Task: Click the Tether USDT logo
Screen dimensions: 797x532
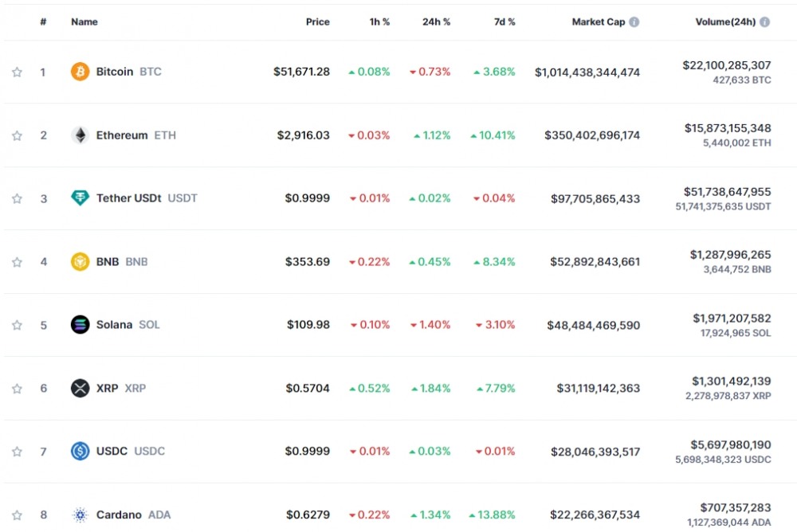Action: 80,198
